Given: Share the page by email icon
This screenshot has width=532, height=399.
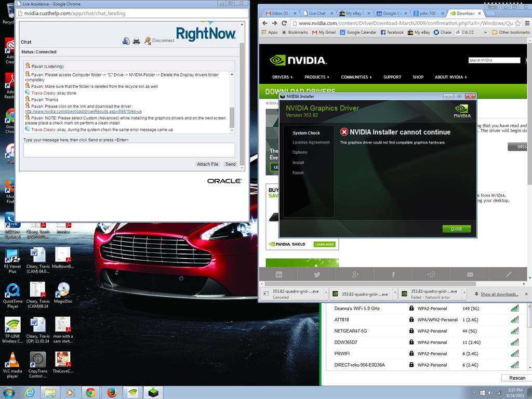Looking at the screenshot, I should (x=470, y=274).
